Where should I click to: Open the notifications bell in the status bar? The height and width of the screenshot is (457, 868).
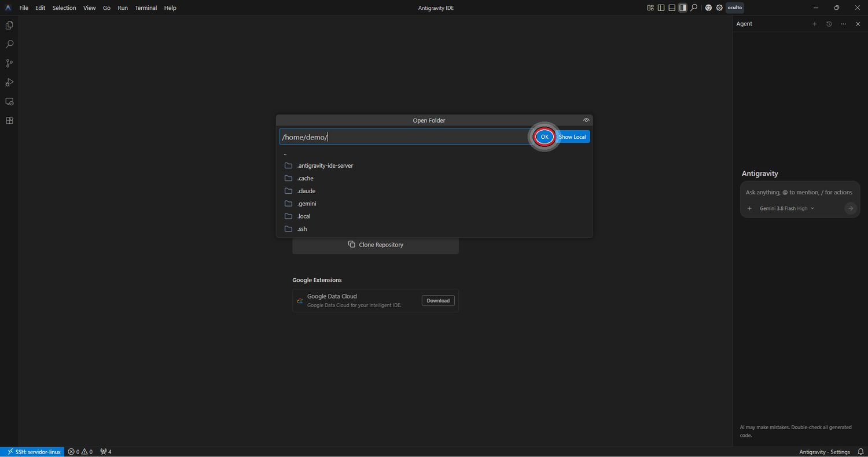[x=860, y=452]
